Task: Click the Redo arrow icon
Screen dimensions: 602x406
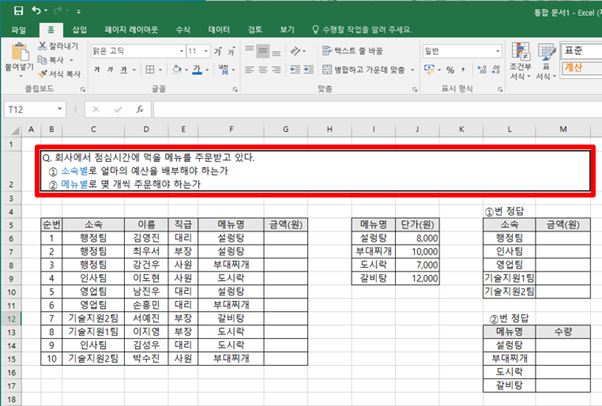Action: coord(58,10)
